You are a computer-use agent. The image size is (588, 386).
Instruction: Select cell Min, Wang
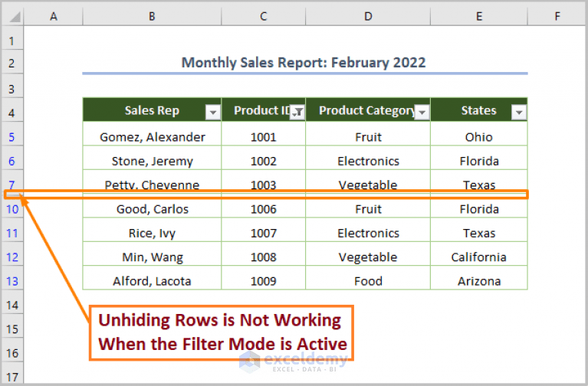click(x=152, y=254)
